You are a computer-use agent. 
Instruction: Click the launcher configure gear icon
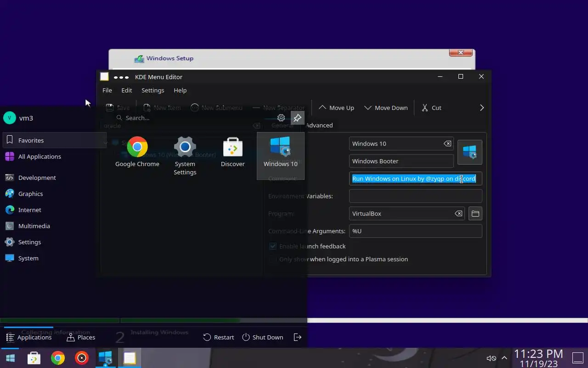pyautogui.click(x=281, y=118)
